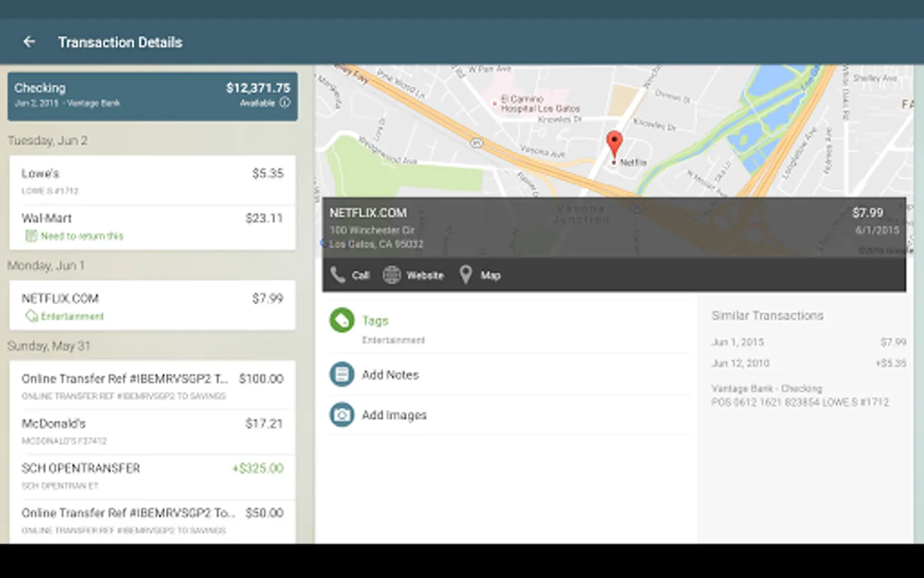The width and height of the screenshot is (924, 578).
Task: Select the McDonald's $17.21 transaction
Action: pyautogui.click(x=153, y=432)
